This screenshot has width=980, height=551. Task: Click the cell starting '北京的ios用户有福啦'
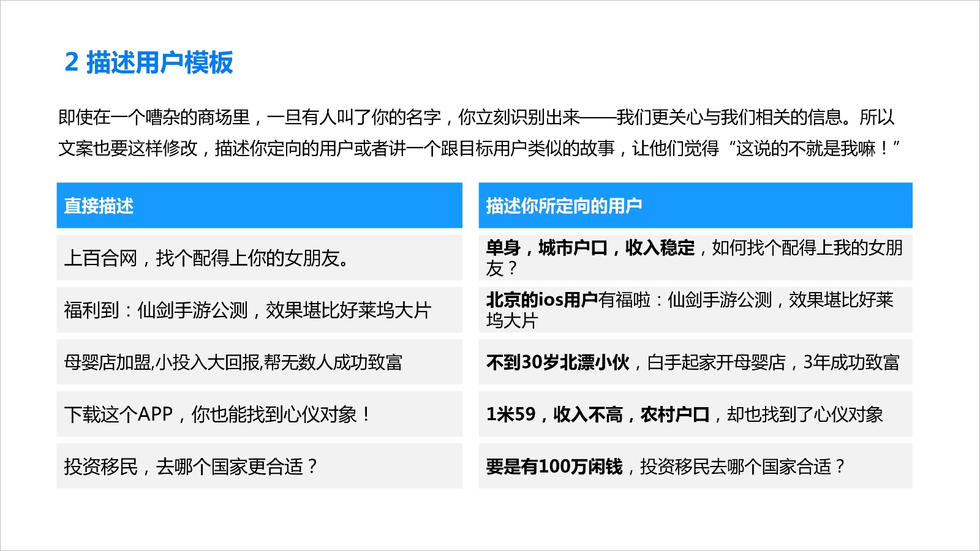pyautogui.click(x=695, y=310)
